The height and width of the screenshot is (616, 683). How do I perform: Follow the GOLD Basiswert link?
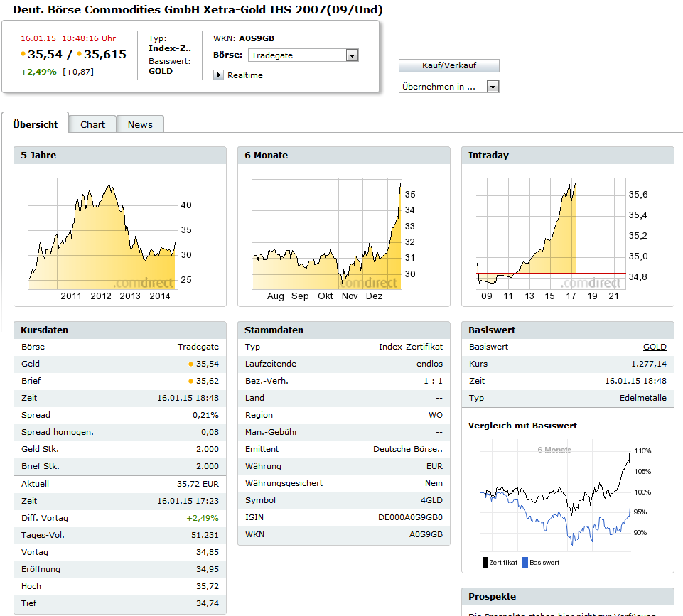(655, 347)
